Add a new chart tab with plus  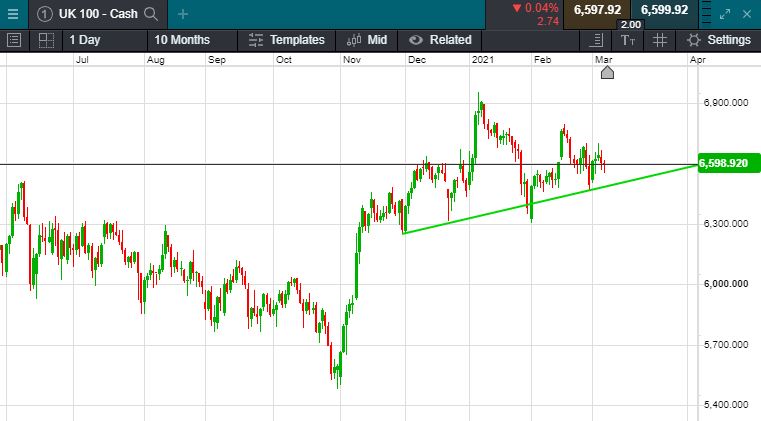tap(182, 14)
